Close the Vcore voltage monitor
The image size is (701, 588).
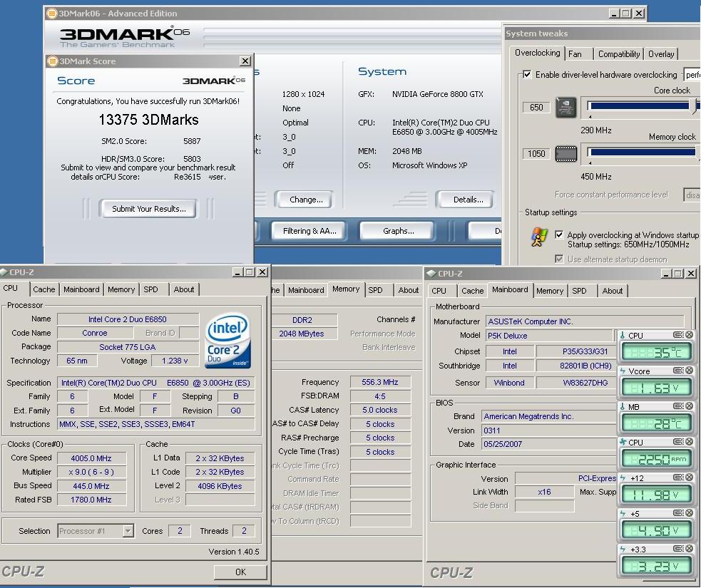coord(690,371)
